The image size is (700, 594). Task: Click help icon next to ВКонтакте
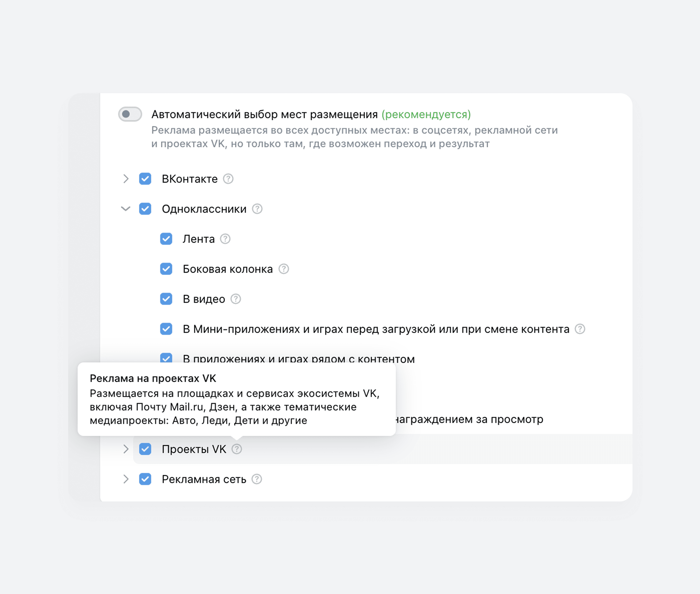(228, 179)
